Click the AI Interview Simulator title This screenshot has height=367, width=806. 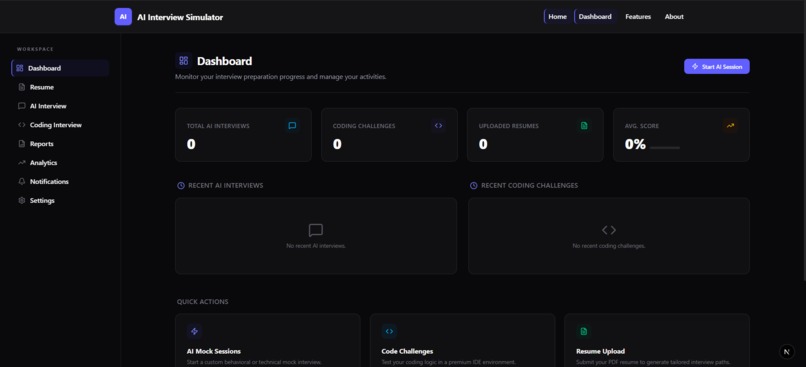(x=180, y=17)
